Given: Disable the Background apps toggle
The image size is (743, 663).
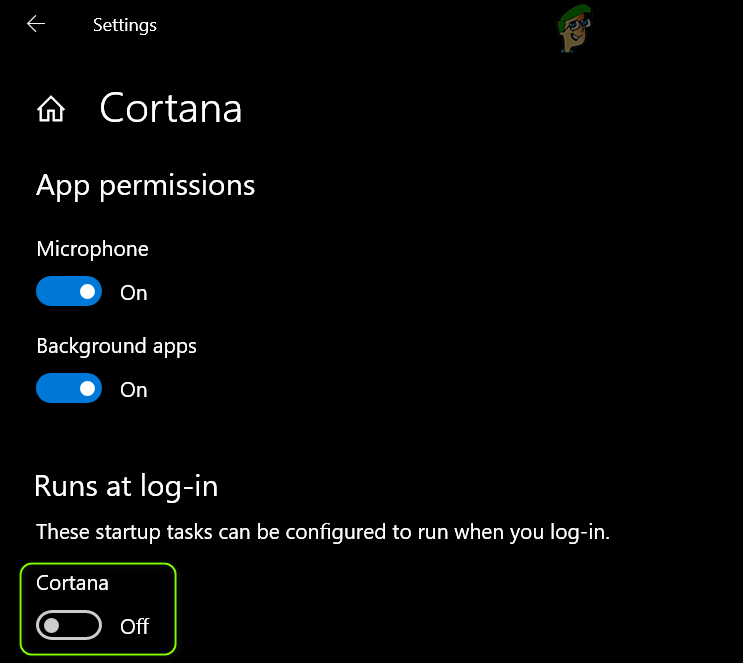Looking at the screenshot, I should coord(69,389).
